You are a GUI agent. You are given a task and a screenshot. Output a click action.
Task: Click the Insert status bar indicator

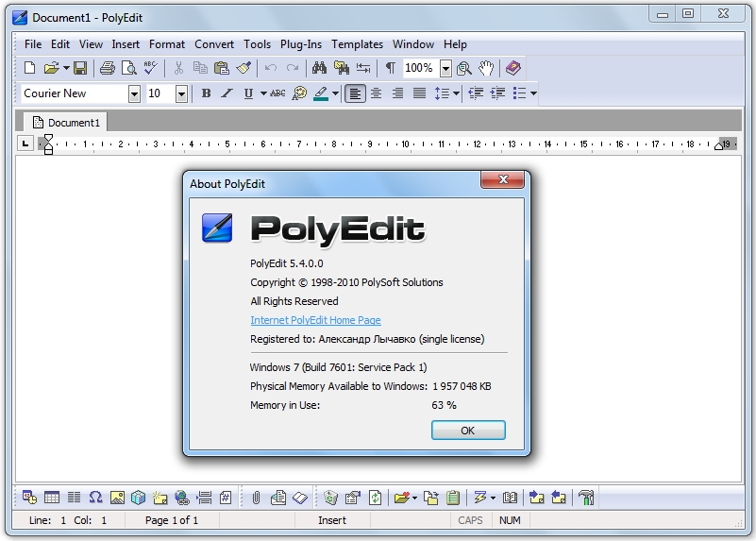(x=332, y=520)
